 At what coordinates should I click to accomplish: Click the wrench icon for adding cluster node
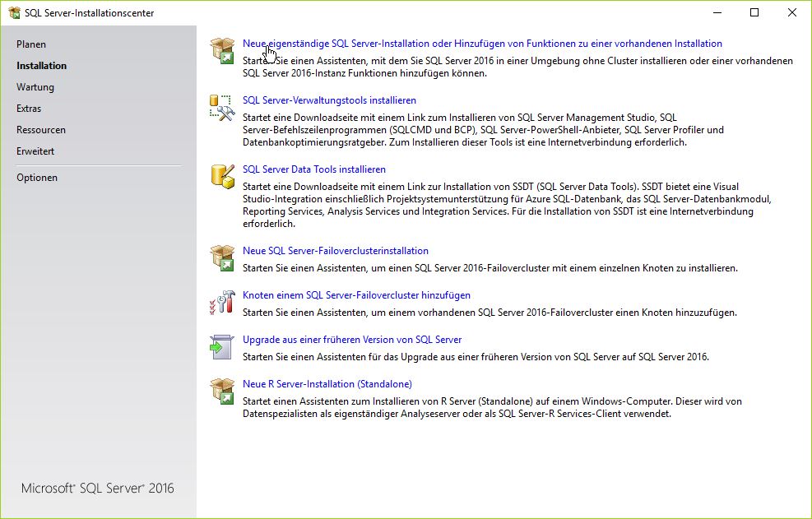tap(222, 303)
